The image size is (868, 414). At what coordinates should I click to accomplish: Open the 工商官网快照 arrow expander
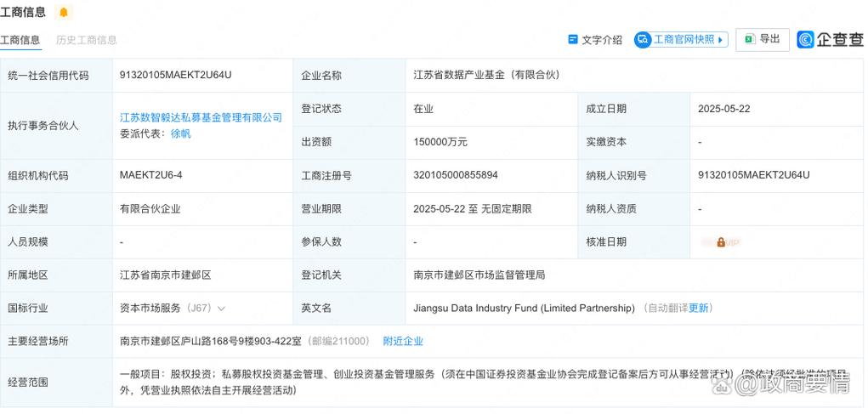(x=722, y=40)
